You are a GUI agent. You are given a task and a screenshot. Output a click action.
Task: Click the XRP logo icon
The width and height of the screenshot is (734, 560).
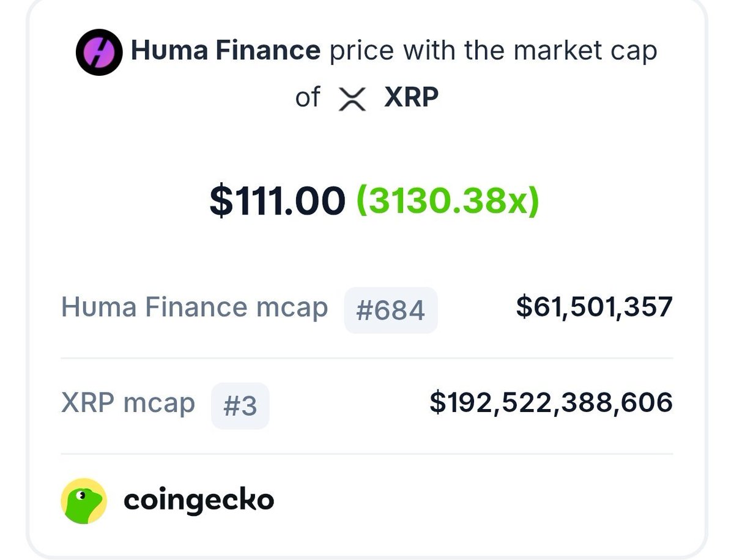pos(353,99)
